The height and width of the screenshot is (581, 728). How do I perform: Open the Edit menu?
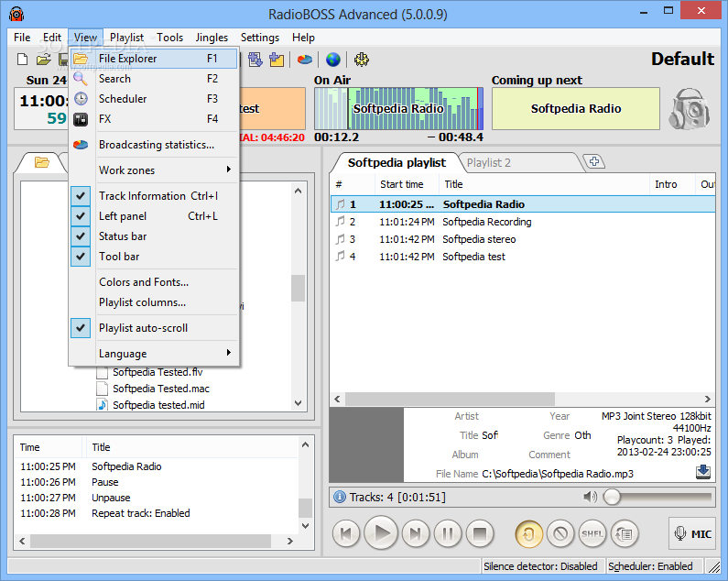point(52,38)
